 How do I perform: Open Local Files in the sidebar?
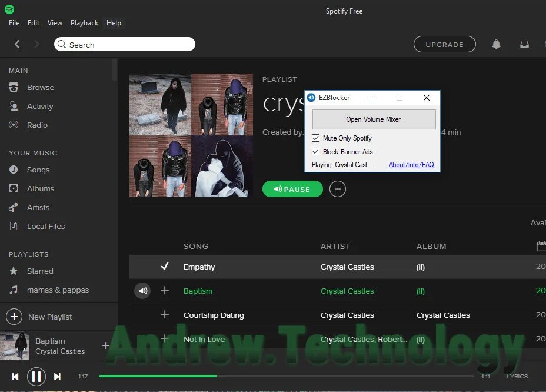click(46, 227)
